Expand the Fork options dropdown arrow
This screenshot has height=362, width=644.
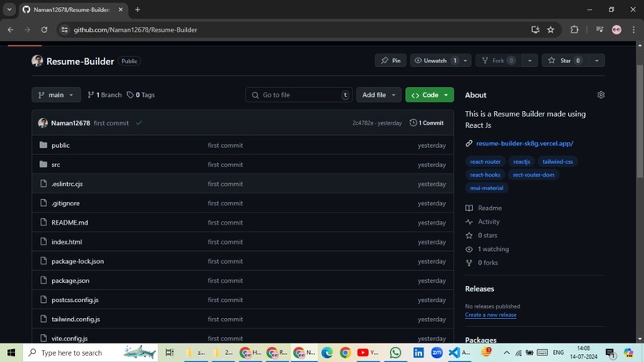pyautogui.click(x=530, y=61)
